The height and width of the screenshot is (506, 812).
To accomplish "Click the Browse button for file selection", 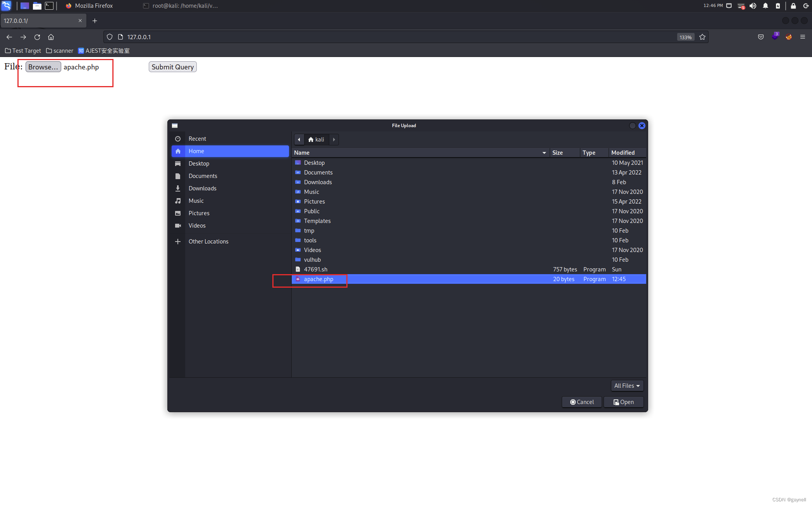I will (x=43, y=66).
